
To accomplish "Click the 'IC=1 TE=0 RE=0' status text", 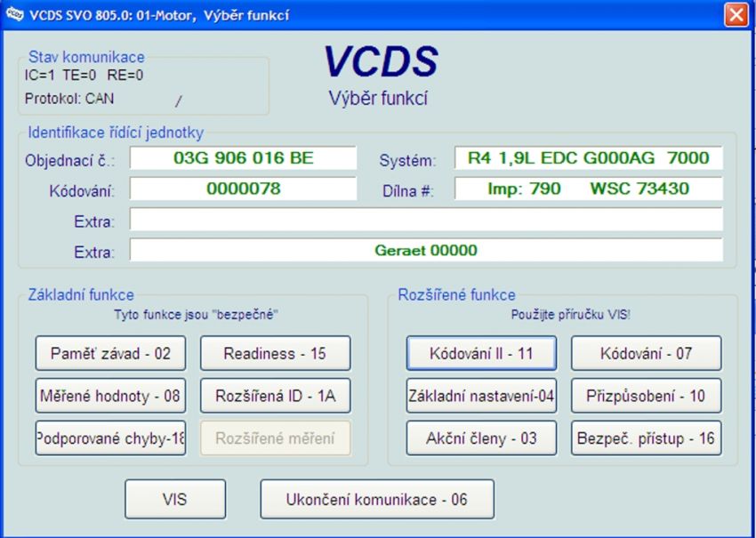I will 84,76.
